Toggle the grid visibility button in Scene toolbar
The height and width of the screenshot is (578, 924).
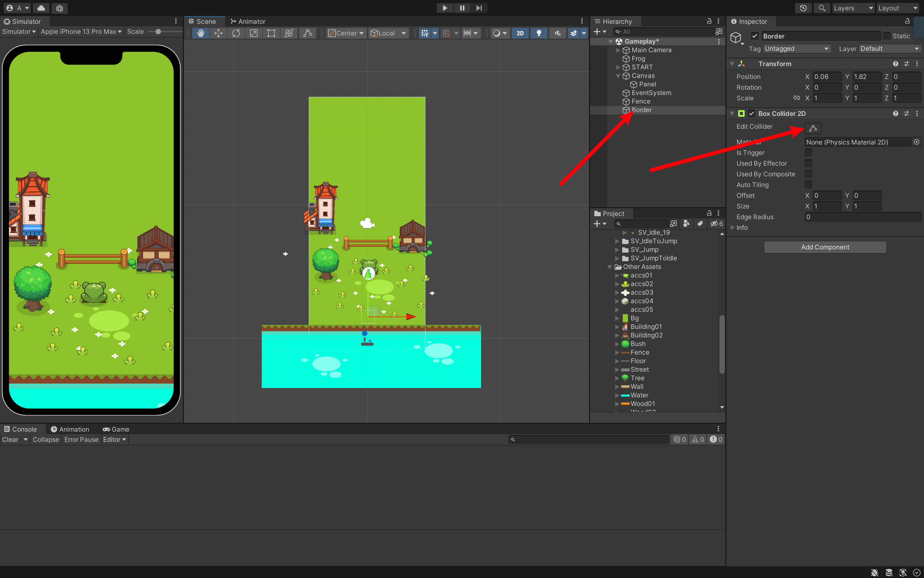click(x=425, y=33)
